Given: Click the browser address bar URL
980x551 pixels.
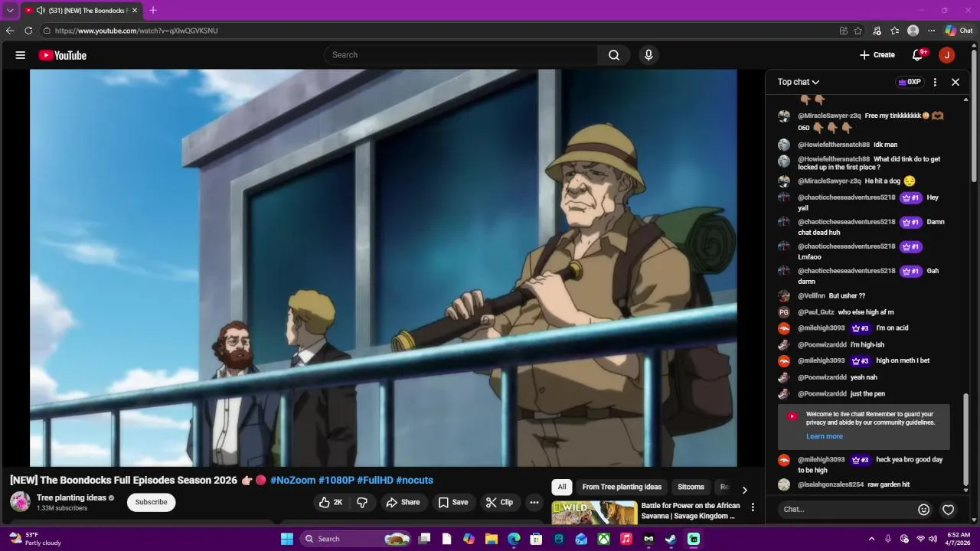Looking at the screenshot, I should click(x=136, y=31).
